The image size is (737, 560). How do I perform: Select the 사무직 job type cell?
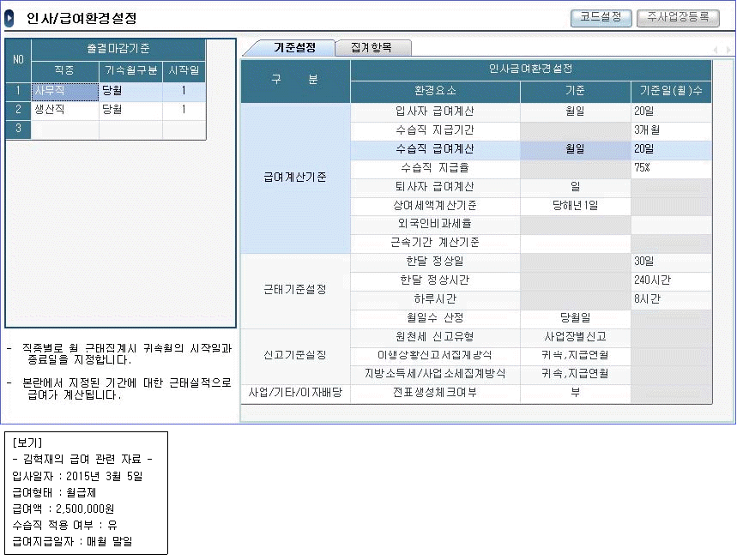tap(64, 90)
